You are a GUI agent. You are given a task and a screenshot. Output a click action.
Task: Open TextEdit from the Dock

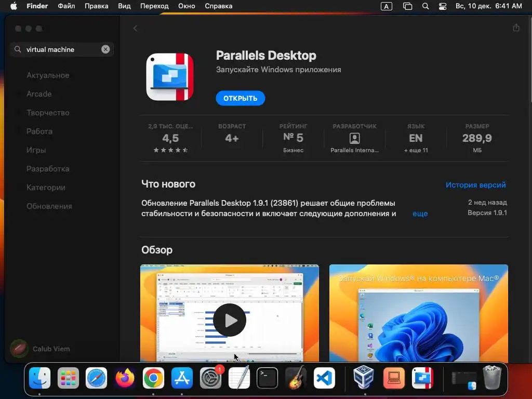239,377
